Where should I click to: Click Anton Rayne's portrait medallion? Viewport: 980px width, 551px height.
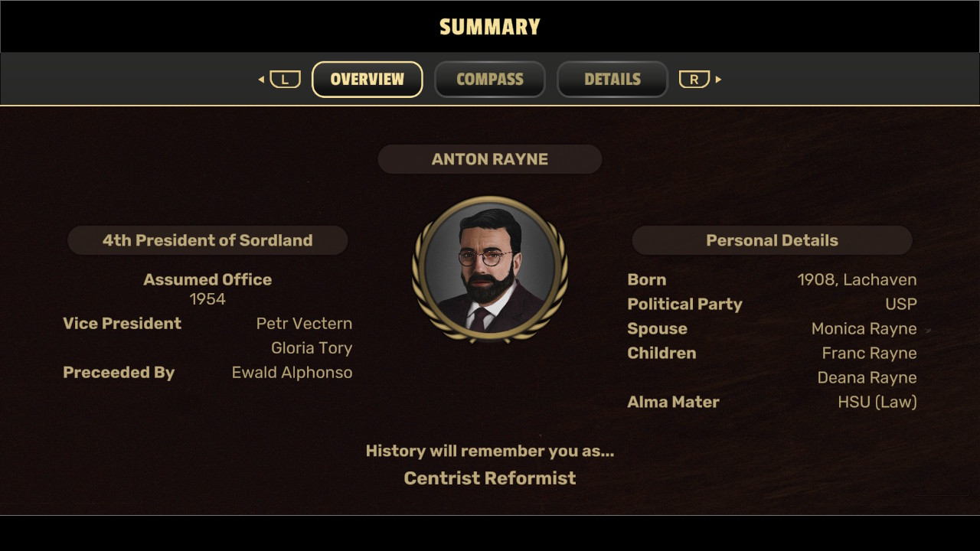click(490, 269)
